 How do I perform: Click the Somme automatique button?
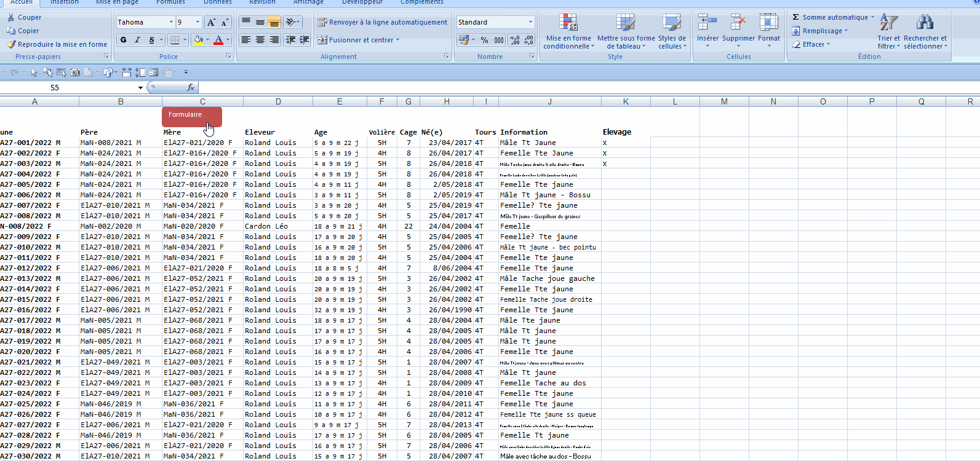coord(829,17)
